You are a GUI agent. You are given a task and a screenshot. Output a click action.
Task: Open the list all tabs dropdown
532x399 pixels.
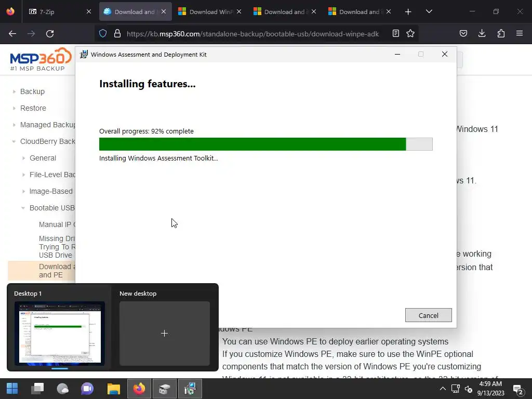click(x=429, y=11)
